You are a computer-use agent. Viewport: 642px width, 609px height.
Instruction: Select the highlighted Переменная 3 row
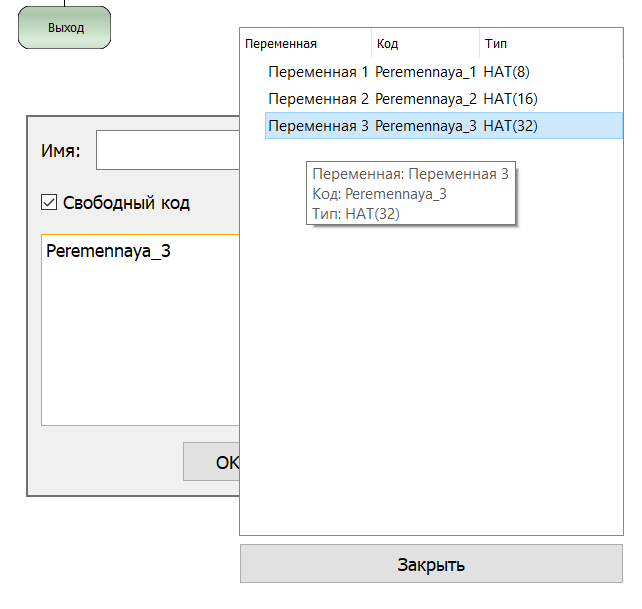coord(318,126)
